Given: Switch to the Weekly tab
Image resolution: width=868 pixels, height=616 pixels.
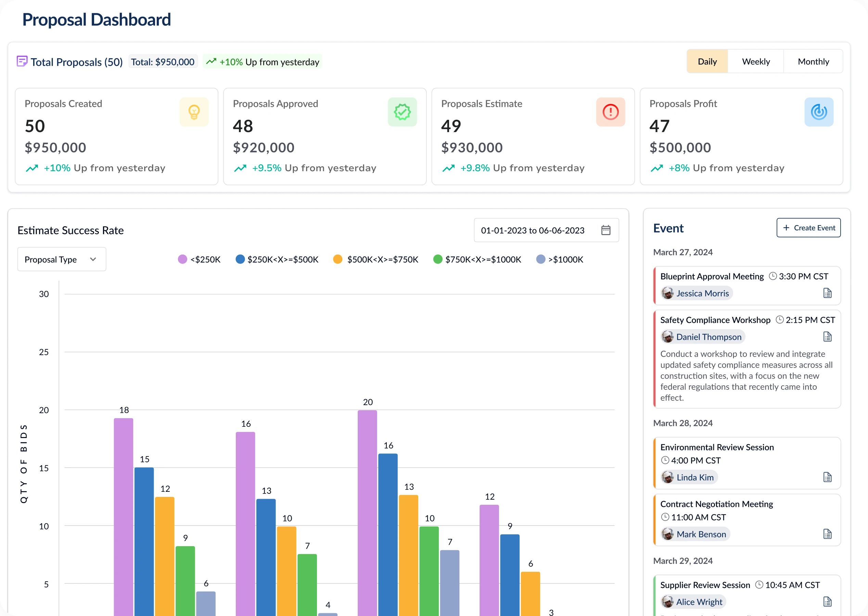Looking at the screenshot, I should pos(755,61).
